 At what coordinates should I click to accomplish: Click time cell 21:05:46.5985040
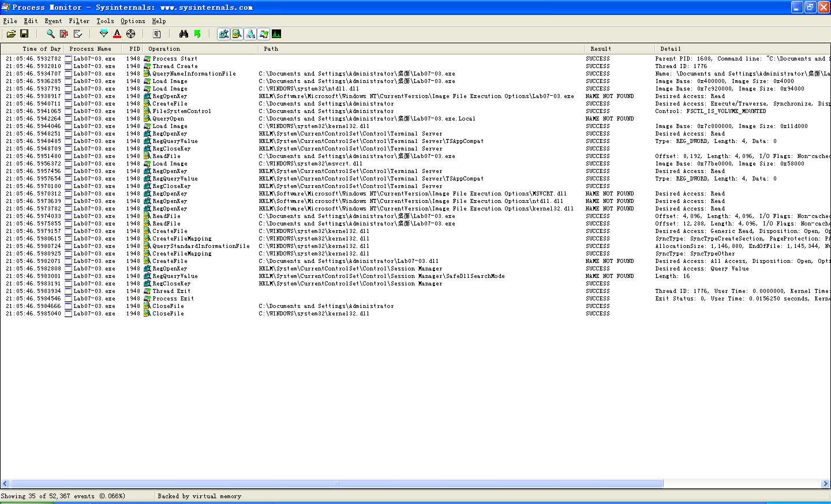33,314
